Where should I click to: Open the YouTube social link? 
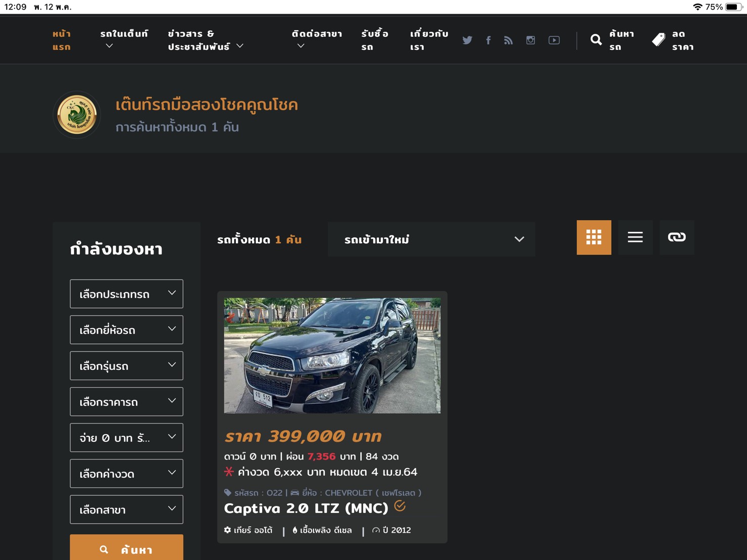pos(554,40)
